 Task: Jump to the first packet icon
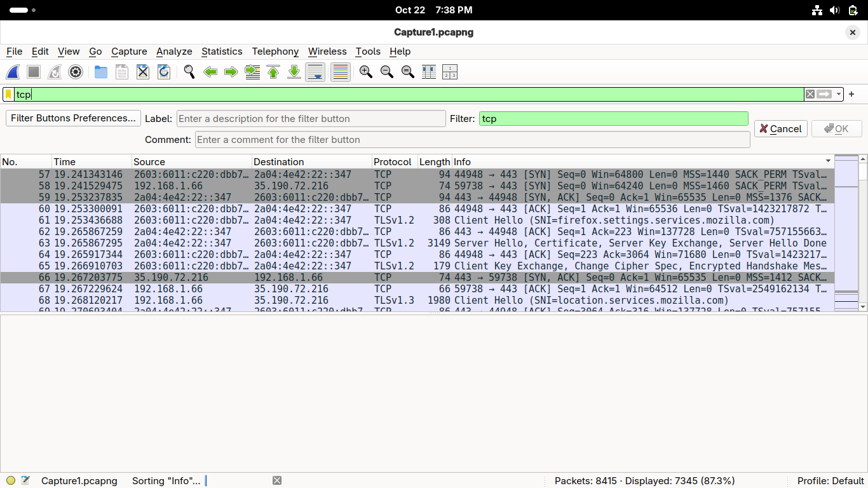(x=273, y=72)
